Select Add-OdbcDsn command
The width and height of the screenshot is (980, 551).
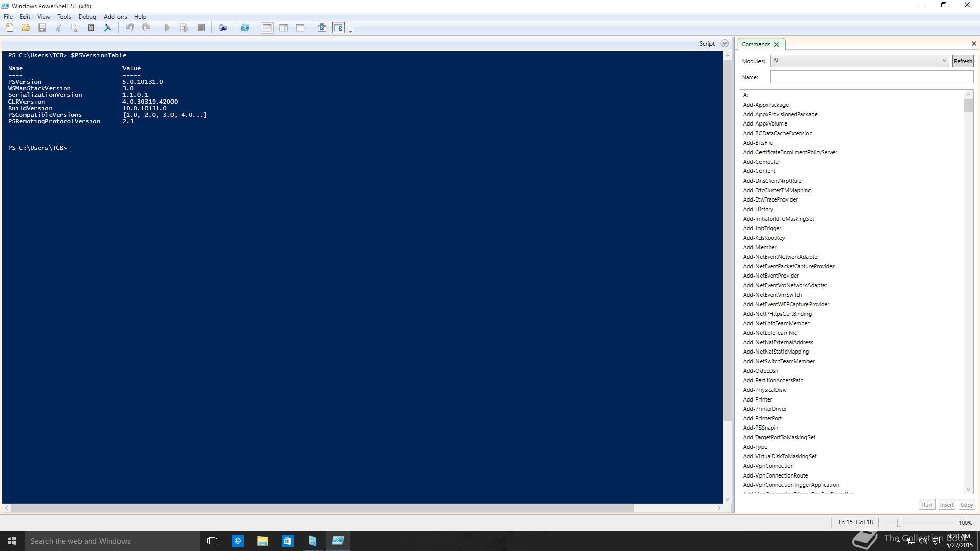coord(761,371)
